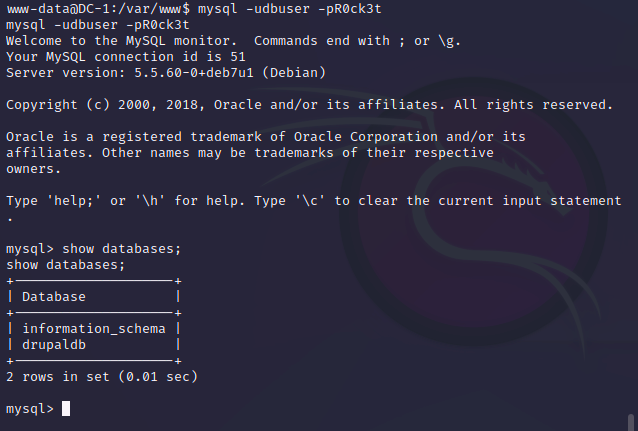The image size is (638, 431).
Task: Click the www-data@DC-1 shell prompt text
Action: point(48,8)
